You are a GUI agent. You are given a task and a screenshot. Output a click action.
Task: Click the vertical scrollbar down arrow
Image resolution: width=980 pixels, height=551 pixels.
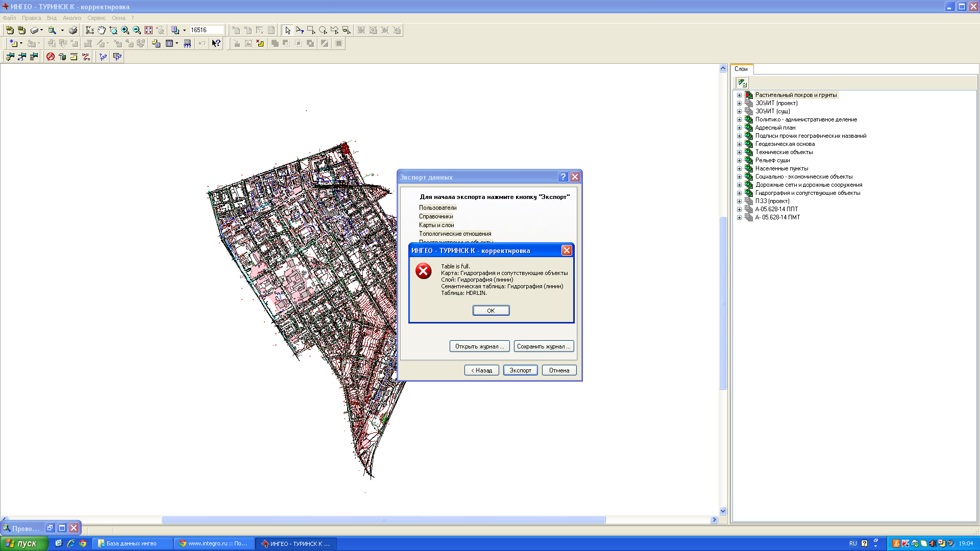[x=723, y=511]
